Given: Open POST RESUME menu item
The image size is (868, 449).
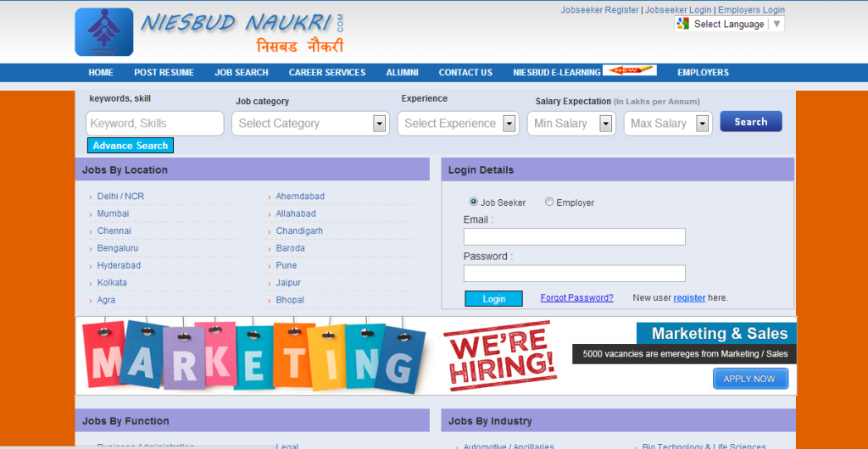Looking at the screenshot, I should click(164, 73).
